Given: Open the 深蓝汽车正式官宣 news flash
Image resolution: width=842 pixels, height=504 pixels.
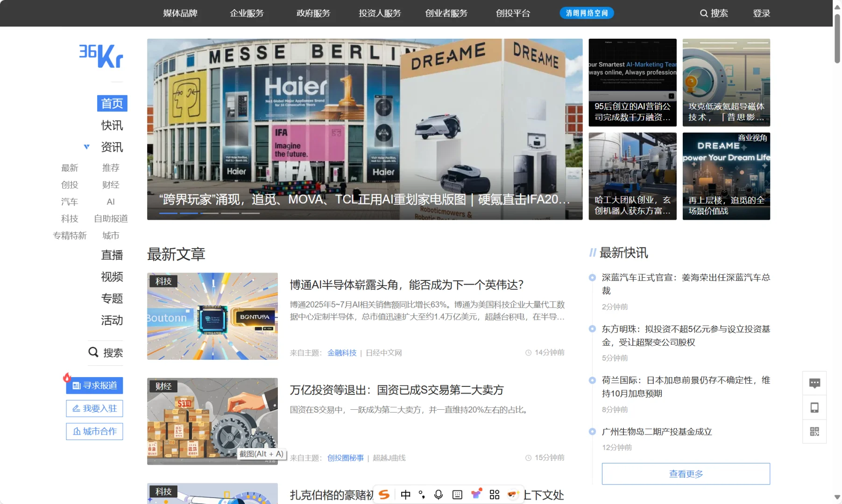Looking at the screenshot, I should point(686,284).
